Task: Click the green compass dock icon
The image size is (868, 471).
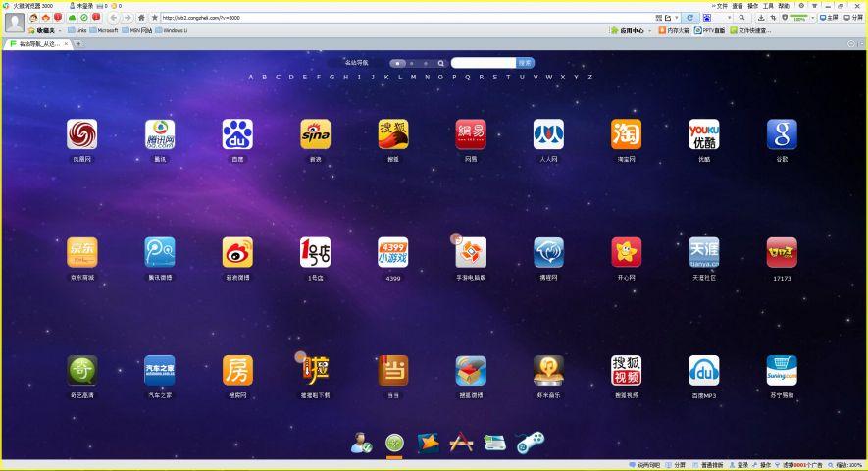Action: pos(394,443)
